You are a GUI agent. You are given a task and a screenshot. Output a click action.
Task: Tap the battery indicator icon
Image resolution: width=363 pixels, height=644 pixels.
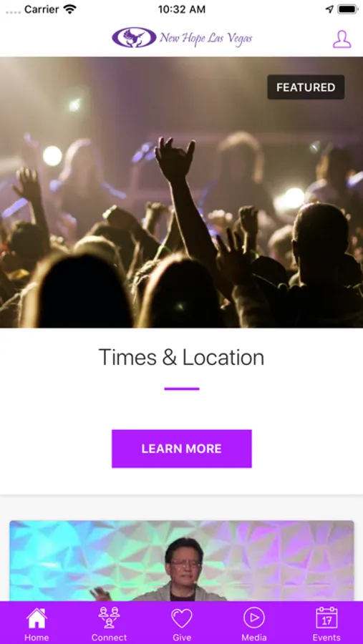pos(347,9)
